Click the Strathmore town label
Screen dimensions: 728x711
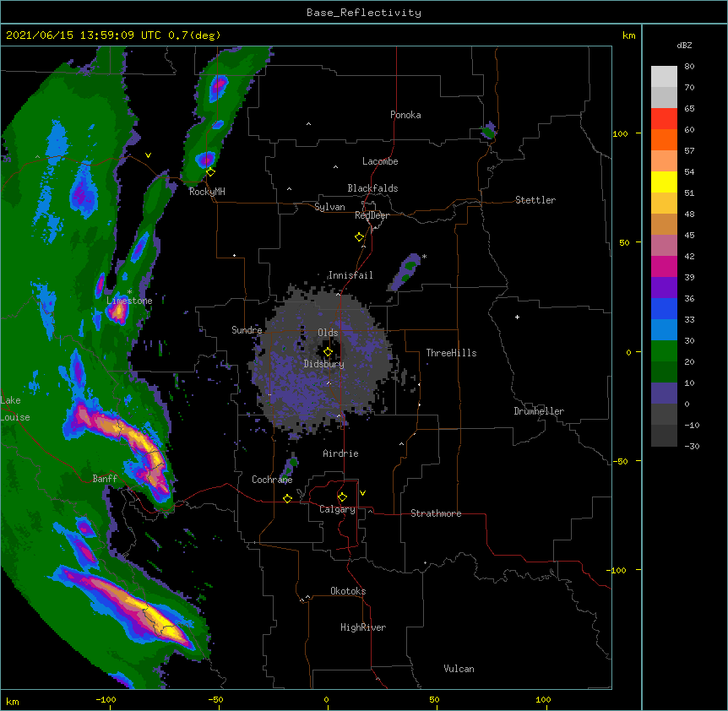(436, 513)
